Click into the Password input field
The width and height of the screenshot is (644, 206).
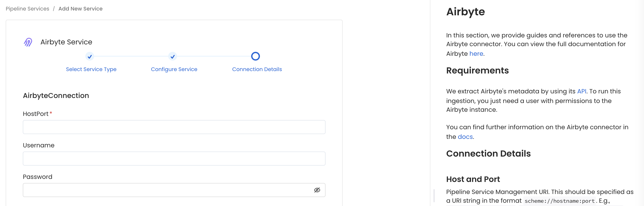click(165, 190)
